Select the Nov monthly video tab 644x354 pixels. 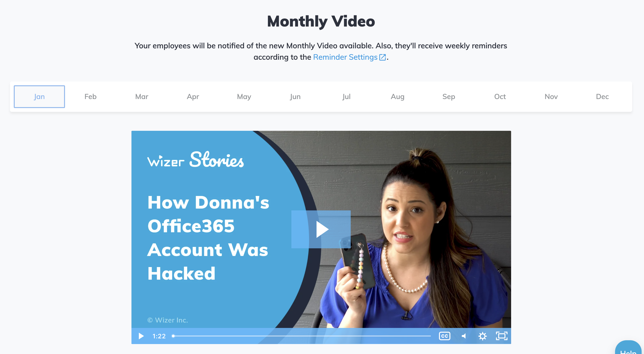[x=551, y=96]
